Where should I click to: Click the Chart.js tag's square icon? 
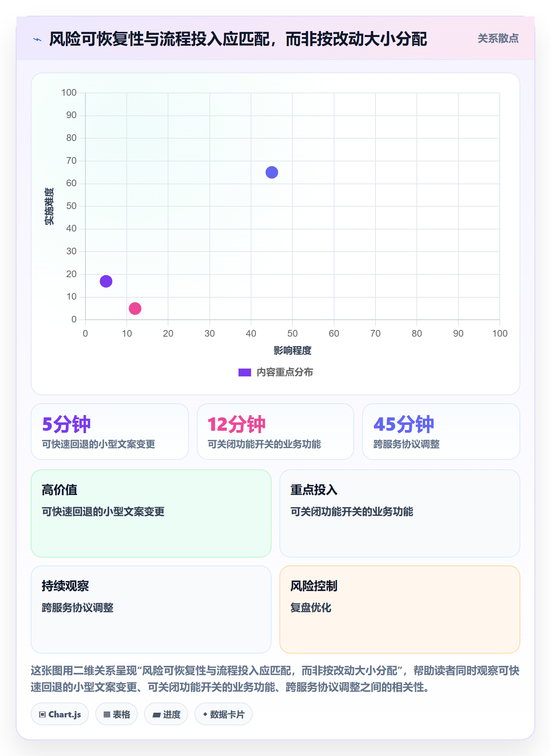pyautogui.click(x=43, y=715)
